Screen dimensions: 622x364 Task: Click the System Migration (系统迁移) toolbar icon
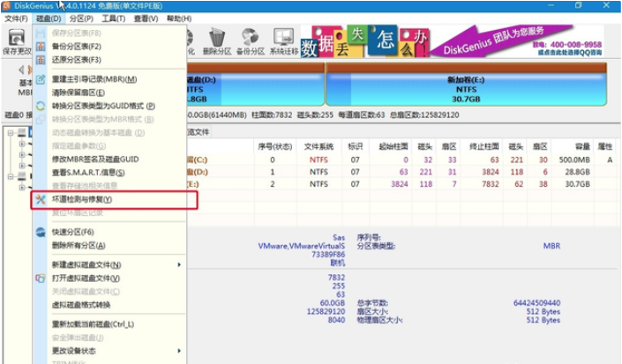click(283, 42)
